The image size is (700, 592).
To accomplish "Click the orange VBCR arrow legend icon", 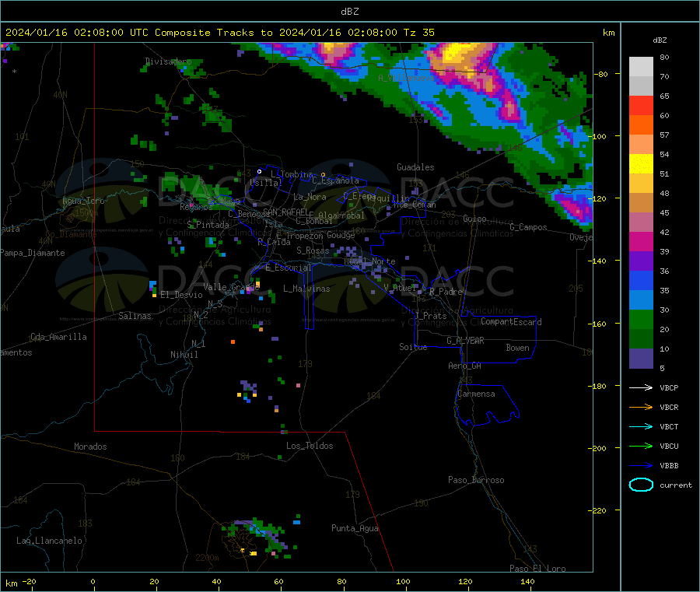I will click(641, 407).
